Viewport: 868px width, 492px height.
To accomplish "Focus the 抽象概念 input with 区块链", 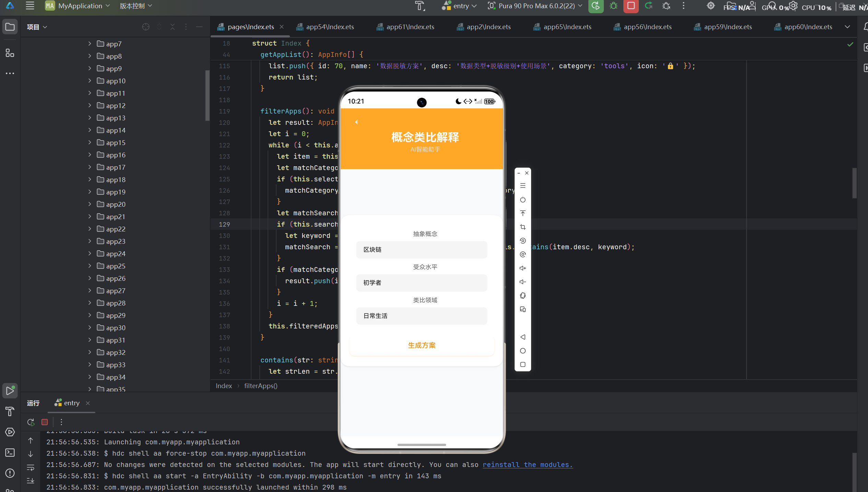I will point(422,250).
